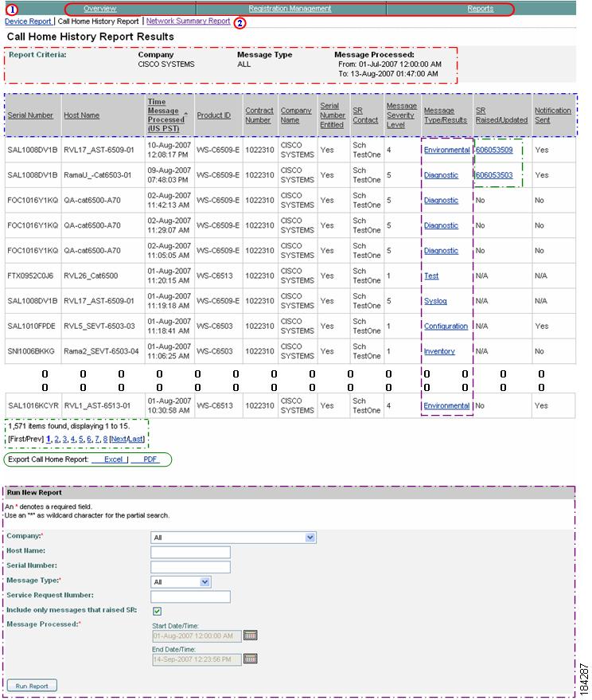This screenshot has width=592, height=700.
Task: Open Diagnostic result processed 11:05:05 AM
Action: tap(441, 251)
